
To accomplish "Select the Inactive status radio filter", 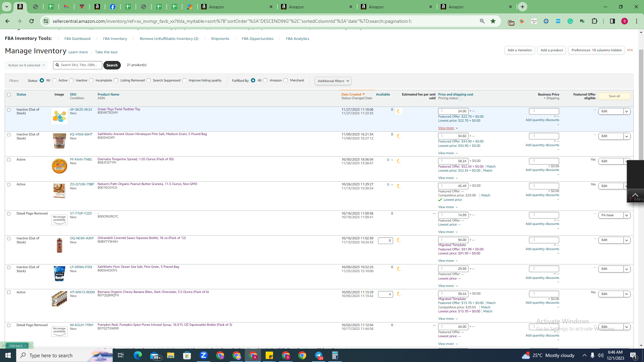I will click(x=71, y=80).
